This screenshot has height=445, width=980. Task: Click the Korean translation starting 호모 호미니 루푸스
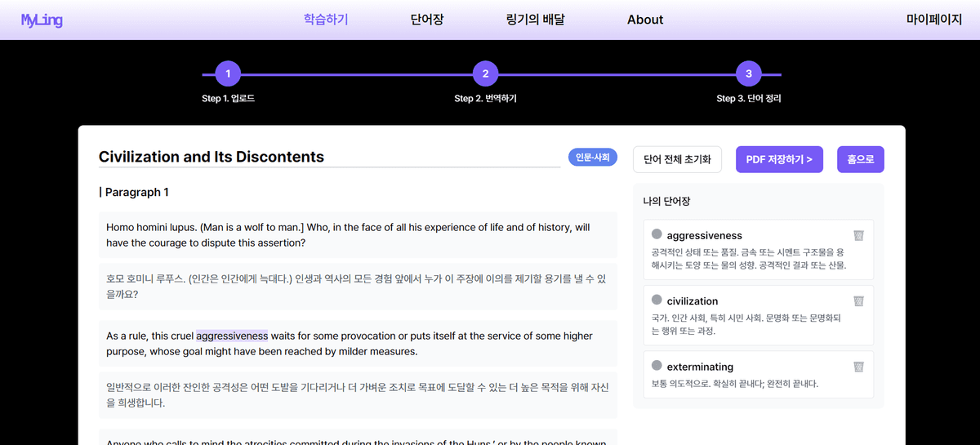point(358,287)
